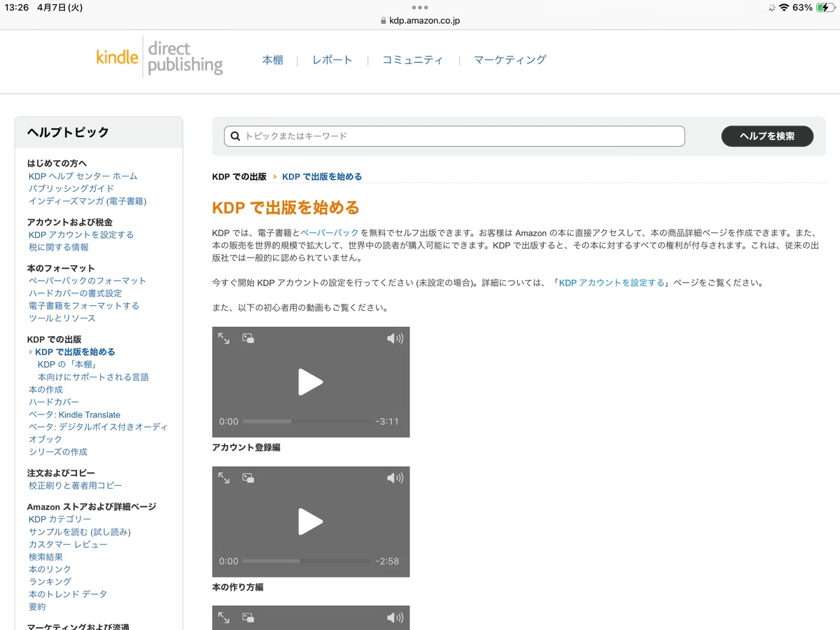Click the 本のフォーマット section heading
The width and height of the screenshot is (840, 630).
point(61,269)
